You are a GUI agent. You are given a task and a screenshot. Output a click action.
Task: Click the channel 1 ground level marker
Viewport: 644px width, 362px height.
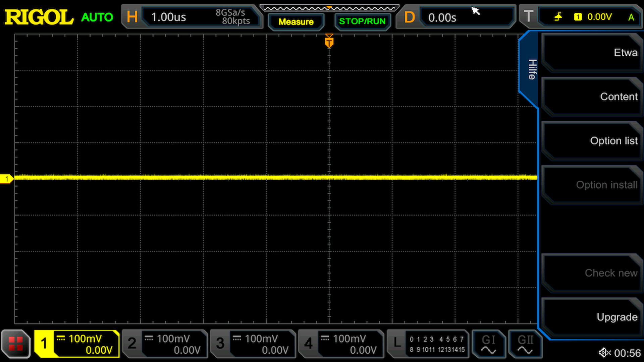(x=7, y=179)
